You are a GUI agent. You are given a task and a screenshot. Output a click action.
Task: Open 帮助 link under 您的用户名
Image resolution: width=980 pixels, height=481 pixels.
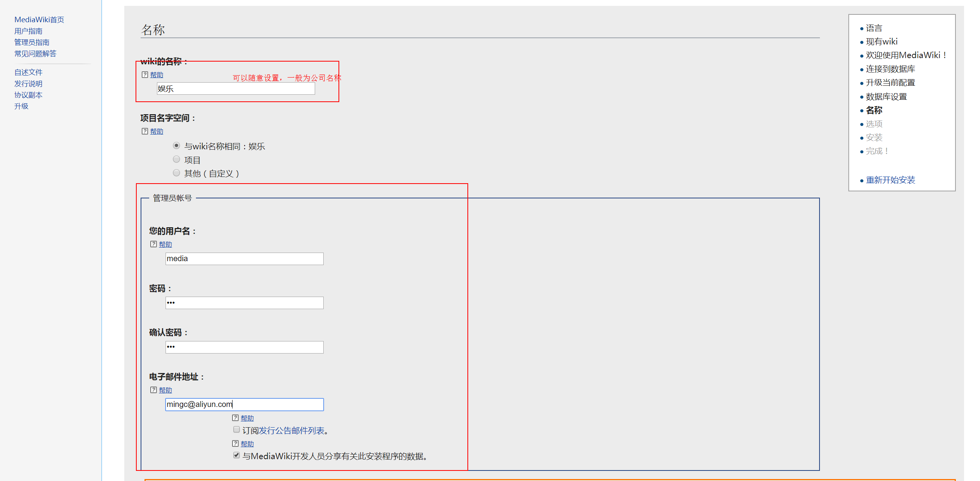(165, 244)
